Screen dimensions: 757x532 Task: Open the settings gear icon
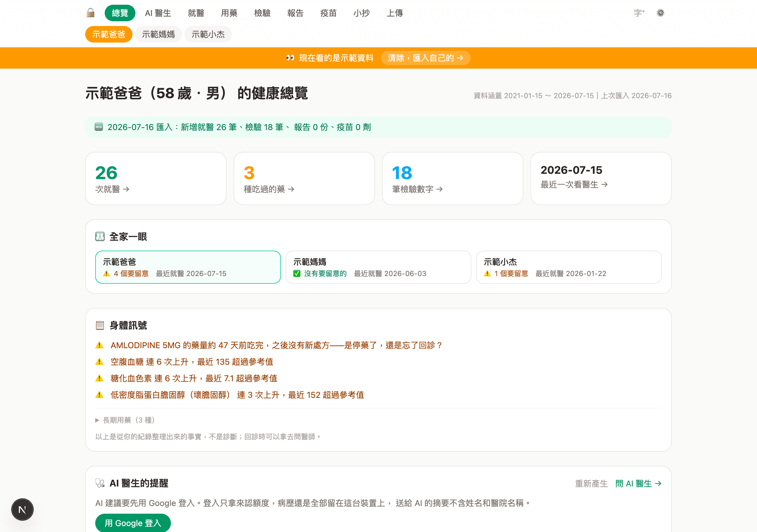[x=660, y=13]
